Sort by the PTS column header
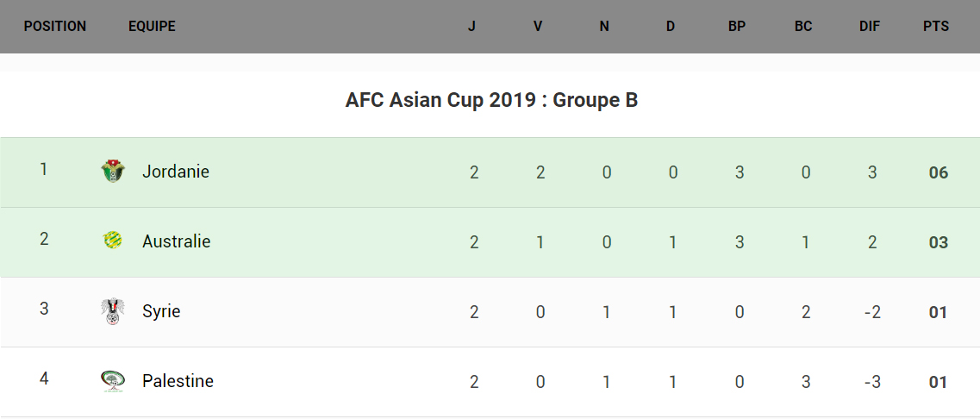The height and width of the screenshot is (419, 980). click(x=936, y=26)
